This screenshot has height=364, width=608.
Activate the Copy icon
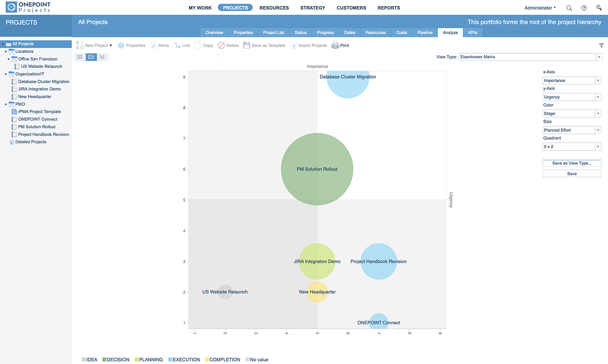coord(197,45)
